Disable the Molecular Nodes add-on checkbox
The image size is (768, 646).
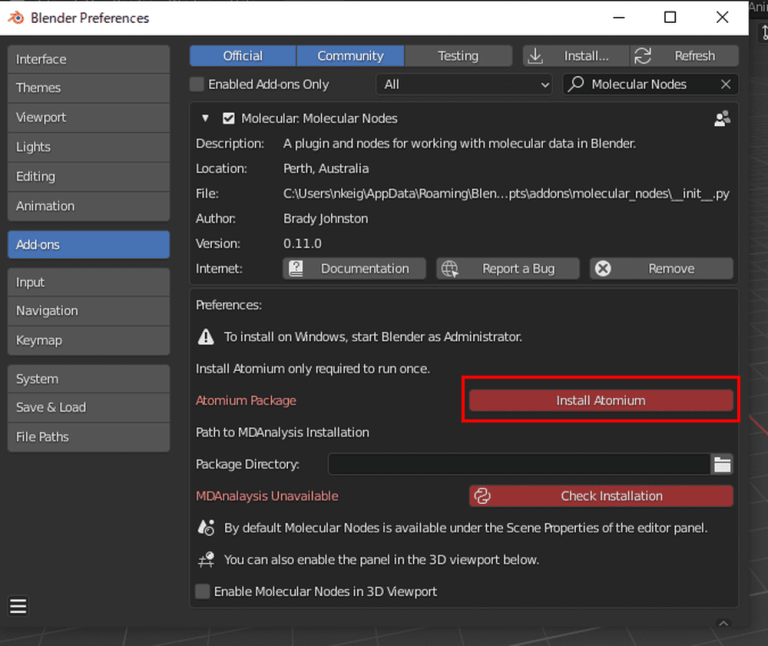click(228, 118)
